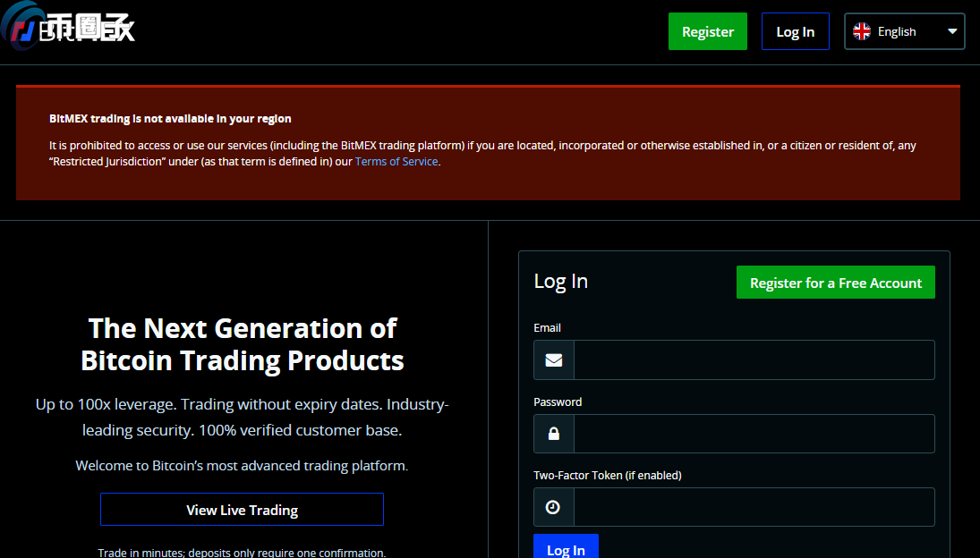Screen dimensions: 980x558
Task: Click the UK flag language icon
Action: 862,31
